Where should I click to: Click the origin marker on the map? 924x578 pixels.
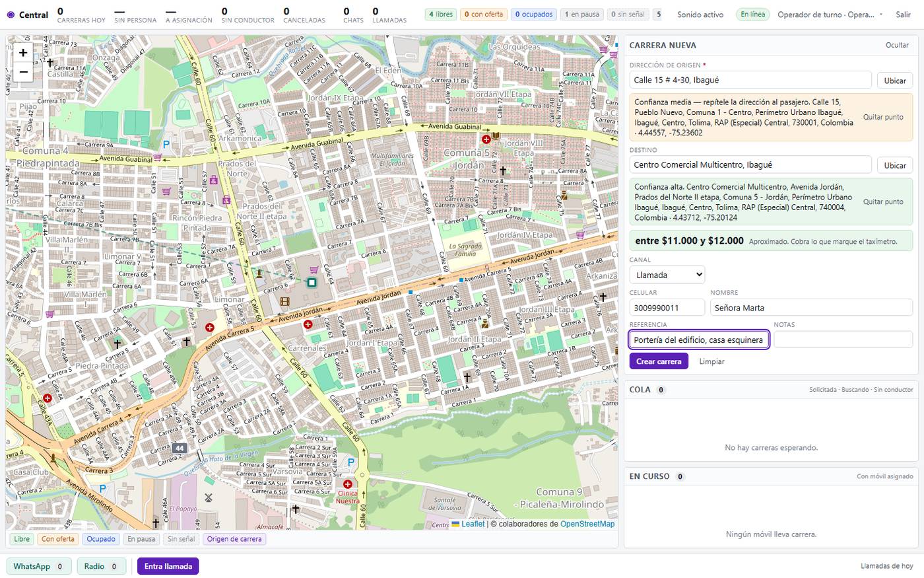click(312, 282)
